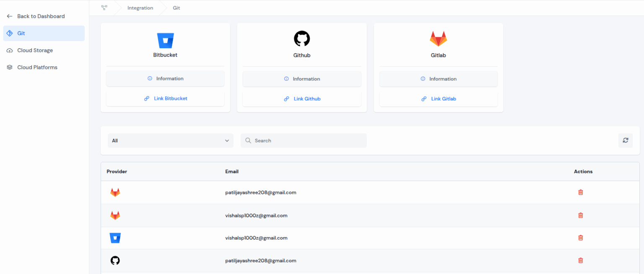The width and height of the screenshot is (644, 274).
Task: Click Link Github button
Action: (302, 99)
